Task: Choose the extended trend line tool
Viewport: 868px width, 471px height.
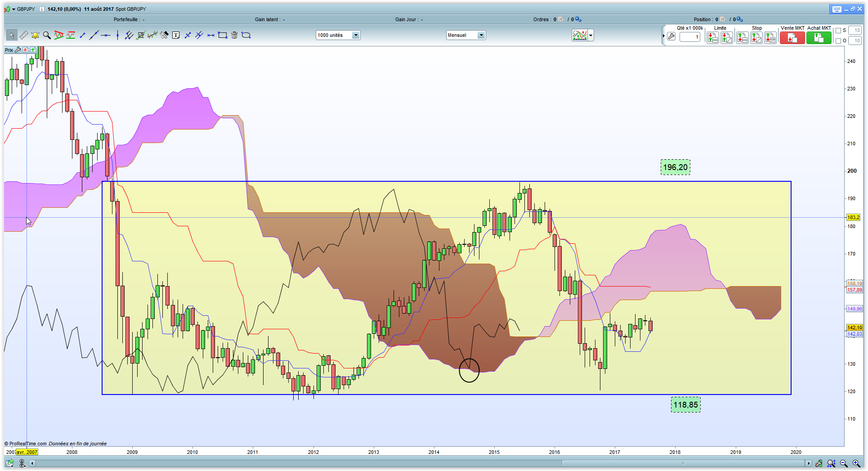Action: pyautogui.click(x=94, y=35)
